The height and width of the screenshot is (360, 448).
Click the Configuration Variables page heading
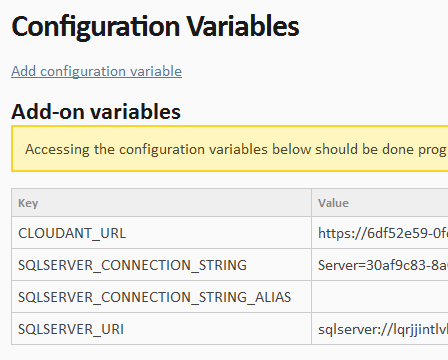pyautogui.click(x=155, y=27)
